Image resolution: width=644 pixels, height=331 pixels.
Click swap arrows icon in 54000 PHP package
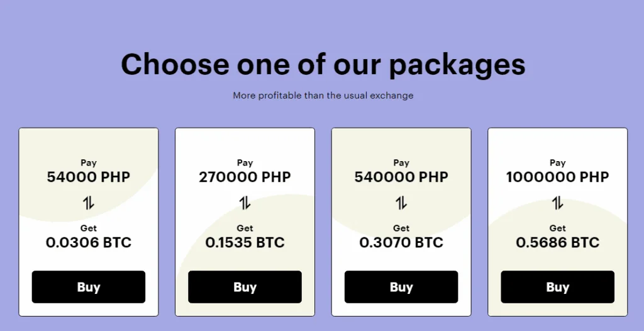click(89, 203)
